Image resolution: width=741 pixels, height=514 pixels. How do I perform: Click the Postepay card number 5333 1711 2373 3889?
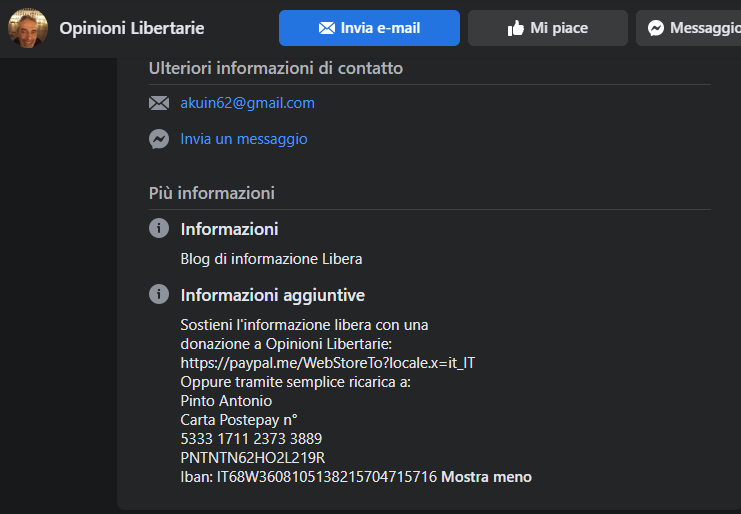point(251,439)
